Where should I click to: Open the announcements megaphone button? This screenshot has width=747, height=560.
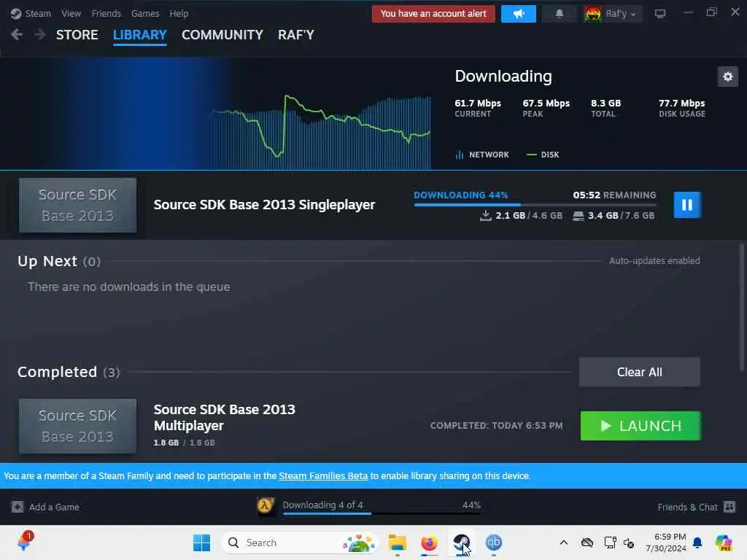[x=519, y=13]
